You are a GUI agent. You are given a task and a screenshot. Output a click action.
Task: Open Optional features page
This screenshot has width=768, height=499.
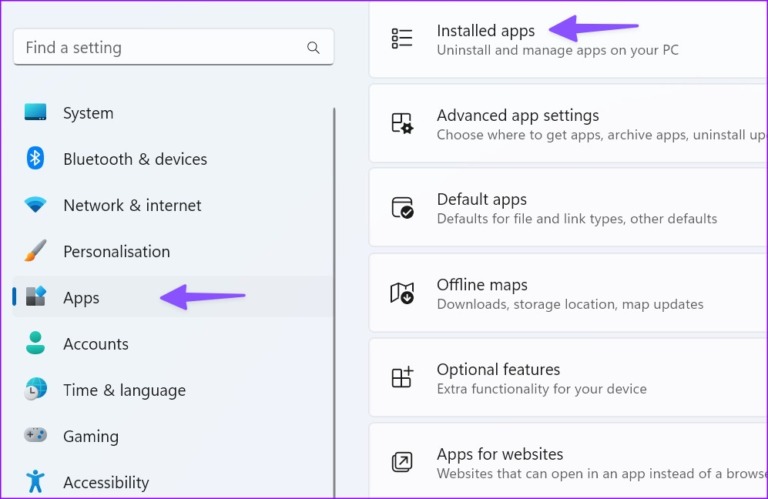[x=498, y=370]
